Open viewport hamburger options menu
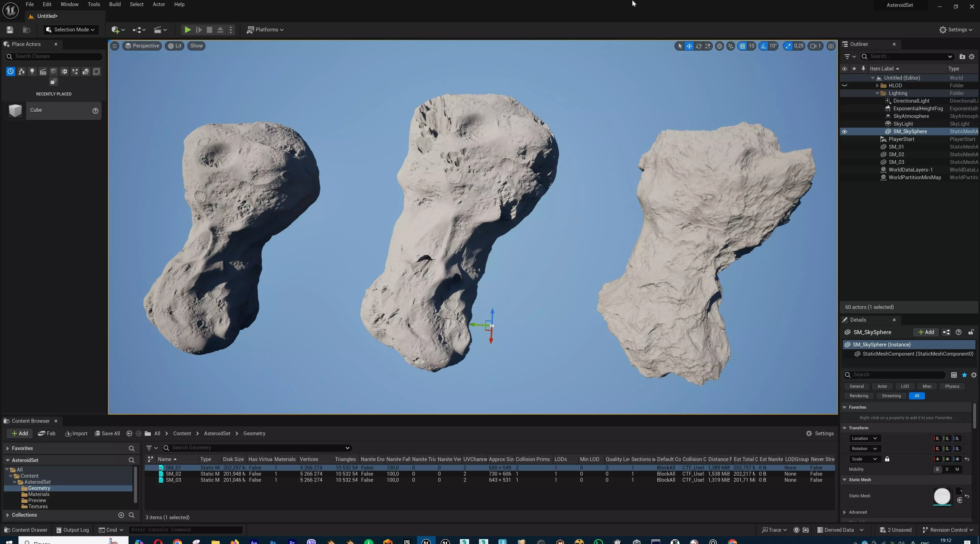Viewport: 980px width, 544px height. coord(115,46)
